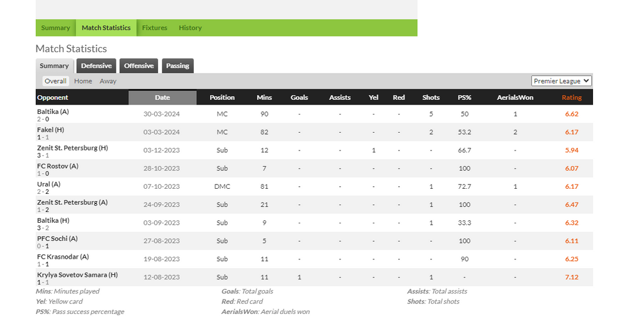The width and height of the screenshot is (644, 336).
Task: Select the Defensive statistics tab
Action: pos(96,65)
